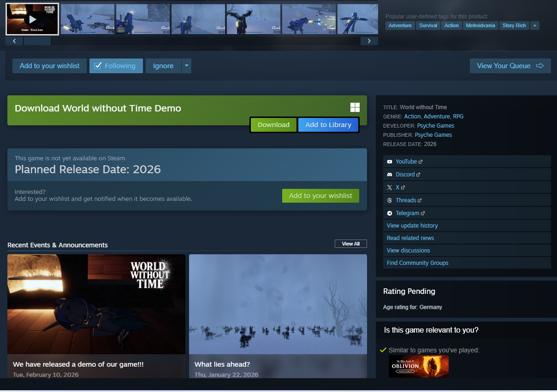The width and height of the screenshot is (557, 392).
Task: Open Psyche Games publisher link
Action: pos(433,135)
